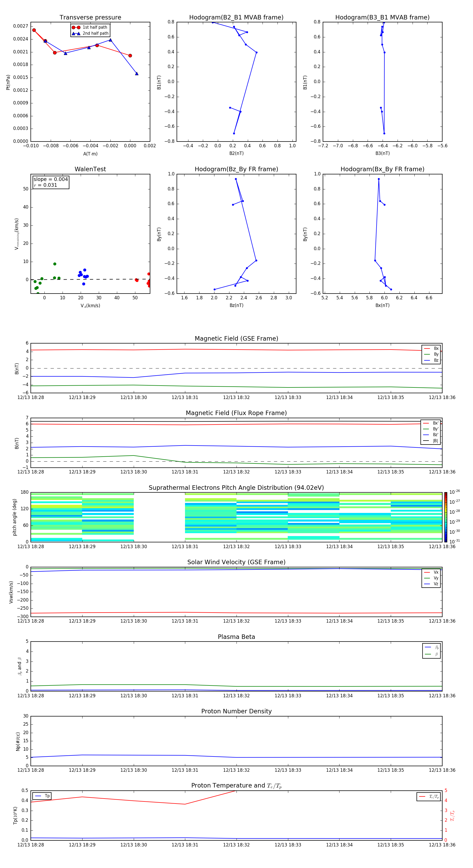The height and width of the screenshot is (868, 473).
Task: Click the 'Proton Temperature and Te/Tp' title
Action: [x=236, y=786]
